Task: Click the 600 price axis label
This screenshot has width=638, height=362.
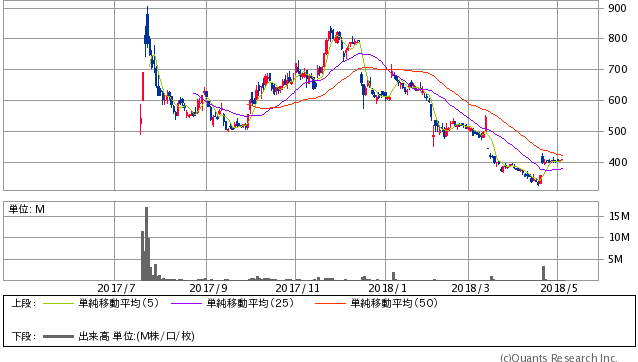Action: (x=617, y=100)
